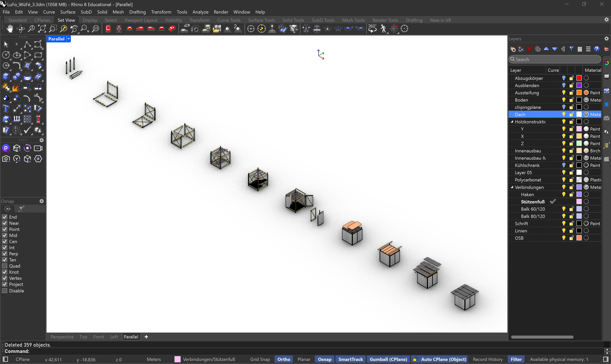
Task: Collapse the Holzkonstruktion layer group
Action: (512, 122)
